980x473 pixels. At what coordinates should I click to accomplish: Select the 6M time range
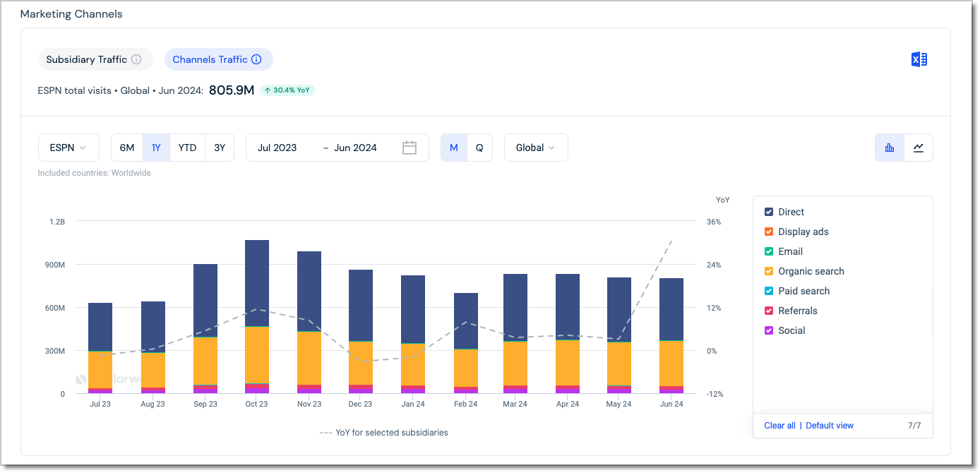pos(127,148)
